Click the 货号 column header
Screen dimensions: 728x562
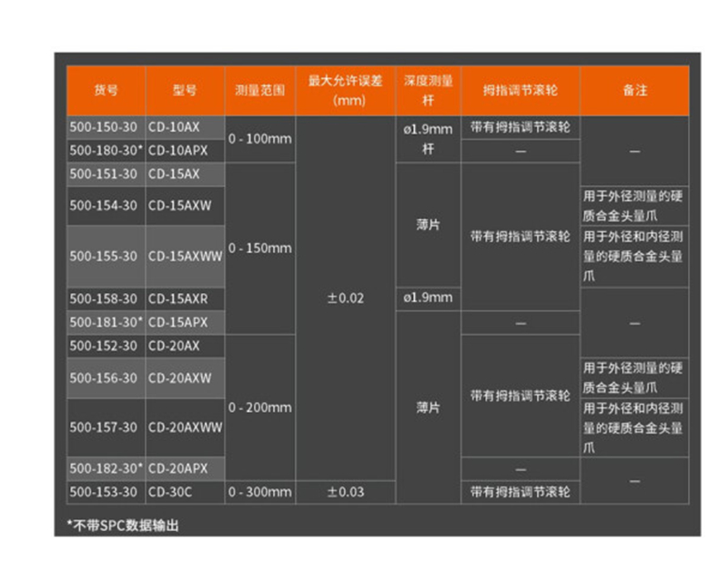106,91
